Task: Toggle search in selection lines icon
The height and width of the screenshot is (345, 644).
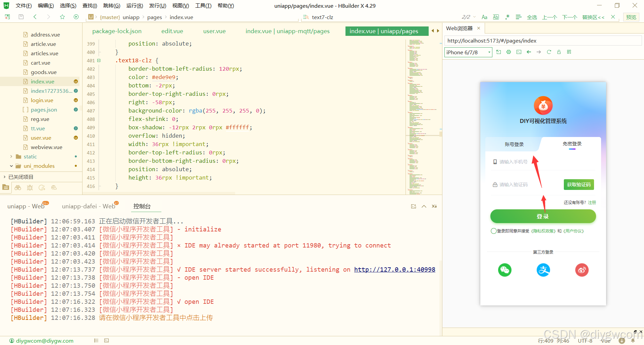Action: [x=519, y=17]
